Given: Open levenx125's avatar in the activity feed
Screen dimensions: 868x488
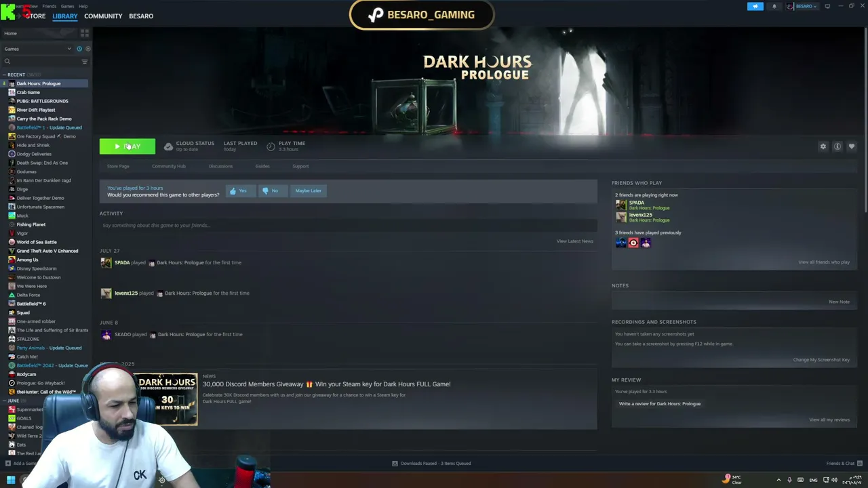Looking at the screenshot, I should coord(106,293).
